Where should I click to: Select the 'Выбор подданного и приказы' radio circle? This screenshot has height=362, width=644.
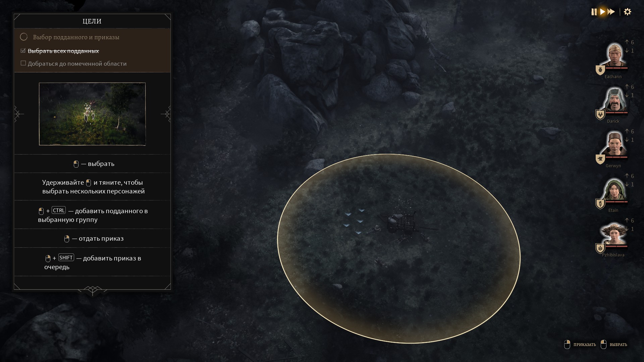pos(23,37)
